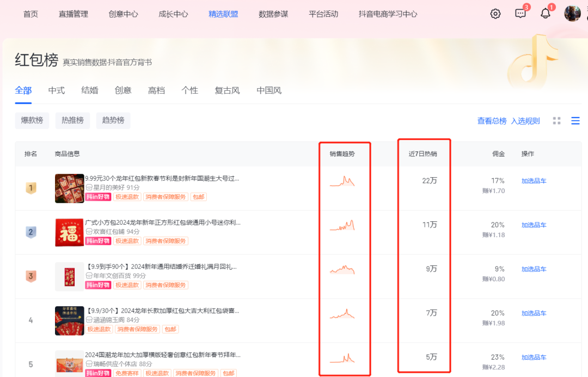This screenshot has height=377, width=588.
Task: Toggle the 热推榜 filter chip
Action: (72, 120)
